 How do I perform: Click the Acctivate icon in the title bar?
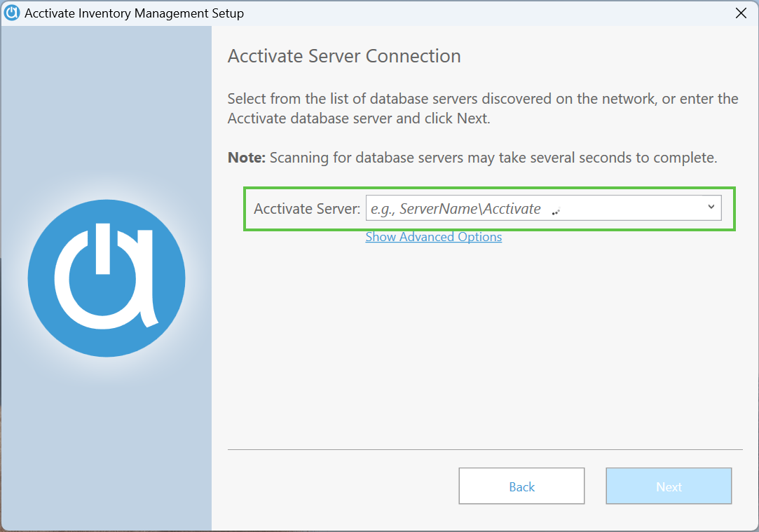point(11,13)
